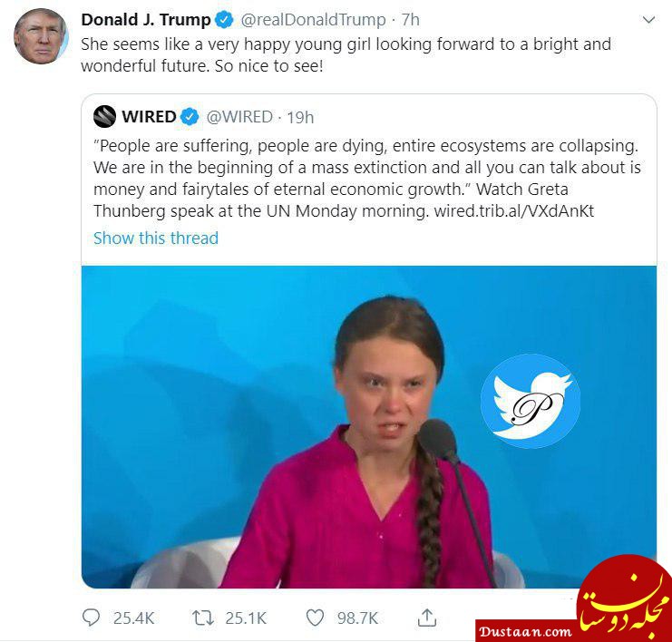
Task: Click the 19h quoted tweet timestamp
Action: pyautogui.click(x=300, y=117)
